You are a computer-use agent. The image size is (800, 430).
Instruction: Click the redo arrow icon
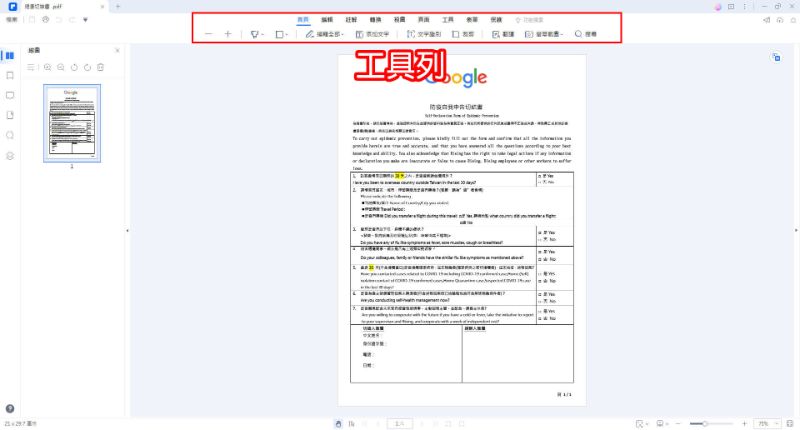coord(72,19)
